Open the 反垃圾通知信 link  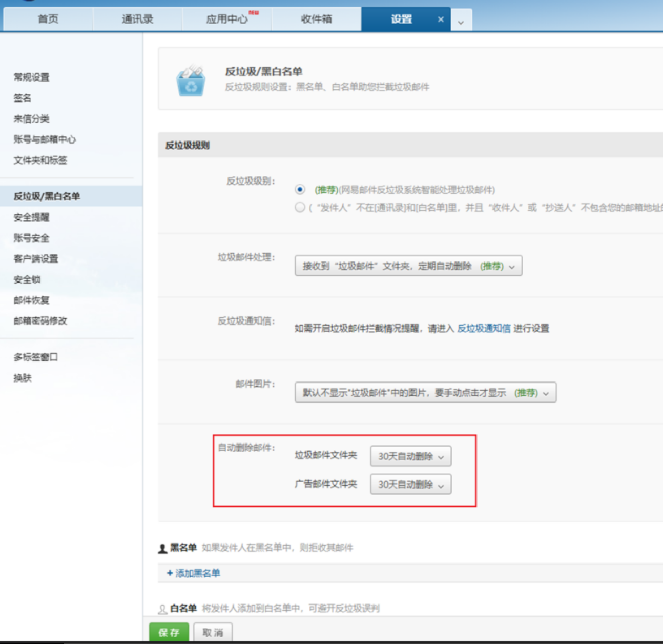pos(484,328)
